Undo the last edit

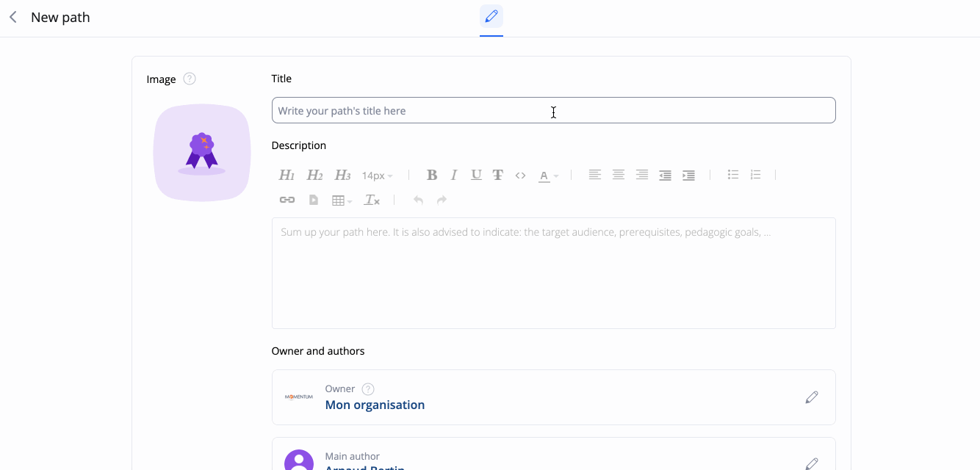(418, 200)
